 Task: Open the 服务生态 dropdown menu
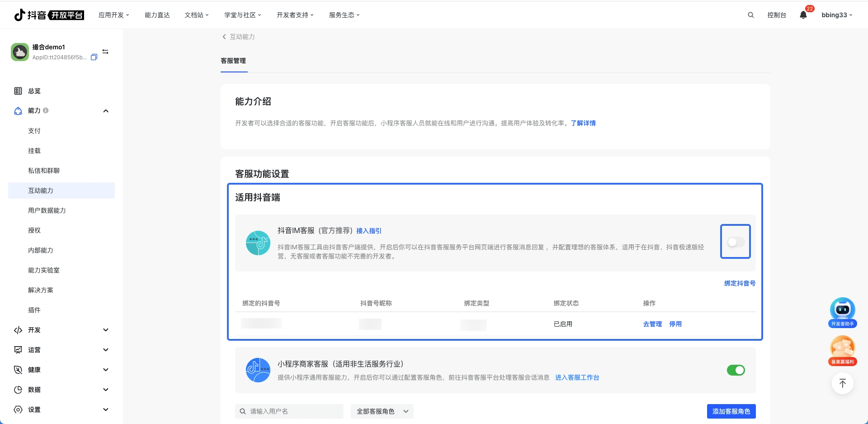[x=344, y=15]
